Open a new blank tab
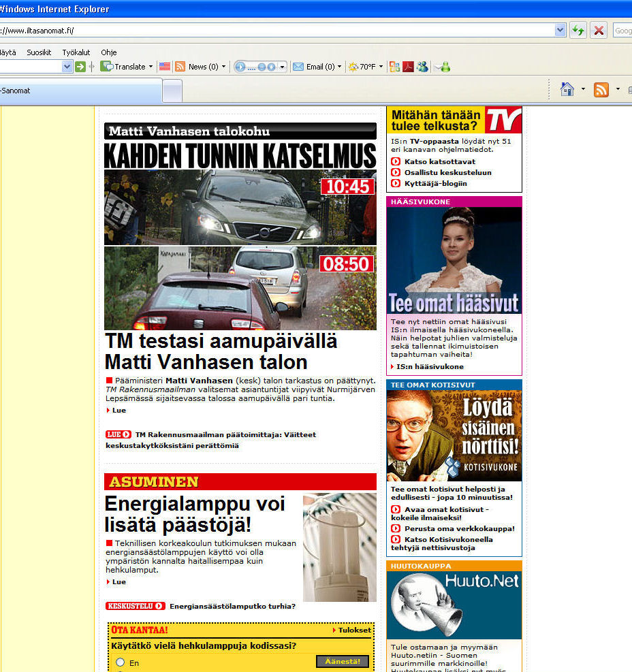 [x=172, y=91]
